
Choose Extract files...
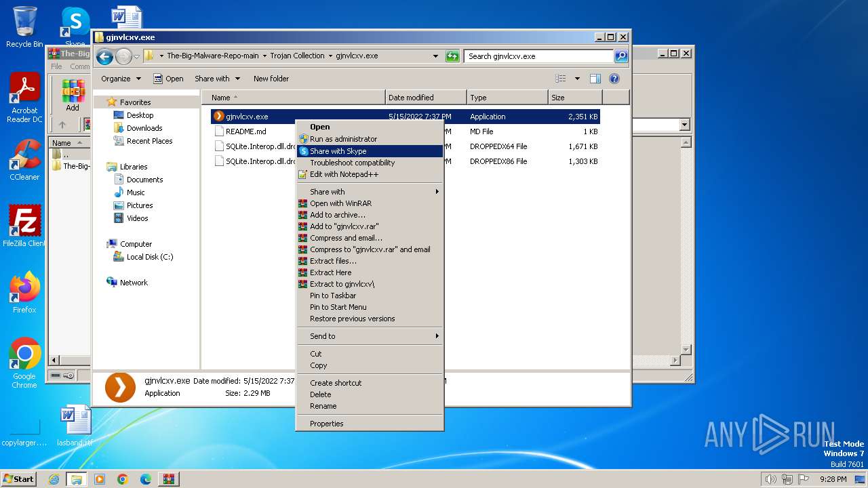click(370, 261)
